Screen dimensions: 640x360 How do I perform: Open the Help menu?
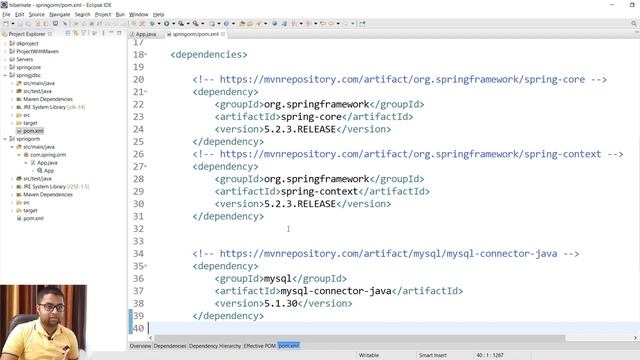158,14
